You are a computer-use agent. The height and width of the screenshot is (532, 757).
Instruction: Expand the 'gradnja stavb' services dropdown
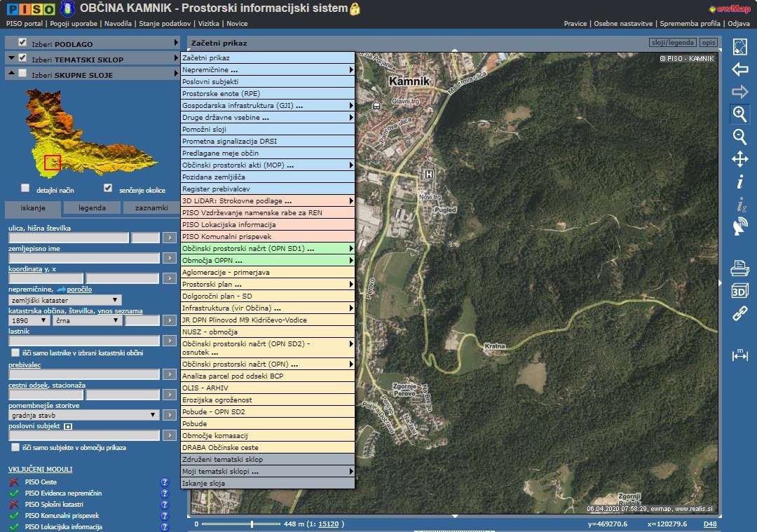click(84, 415)
